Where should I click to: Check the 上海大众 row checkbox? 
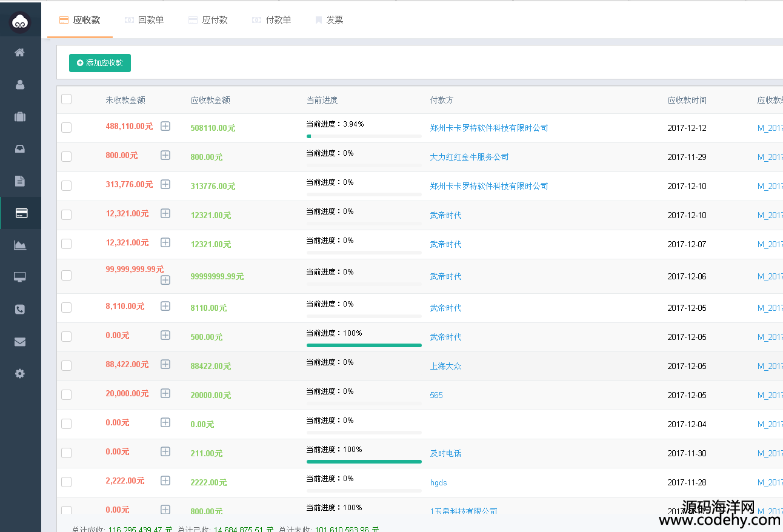click(x=67, y=365)
